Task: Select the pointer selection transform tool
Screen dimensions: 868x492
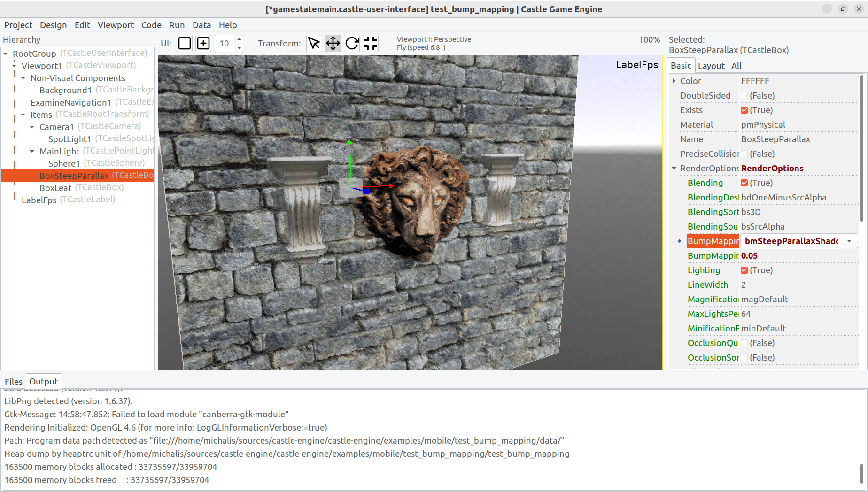Action: click(x=314, y=43)
